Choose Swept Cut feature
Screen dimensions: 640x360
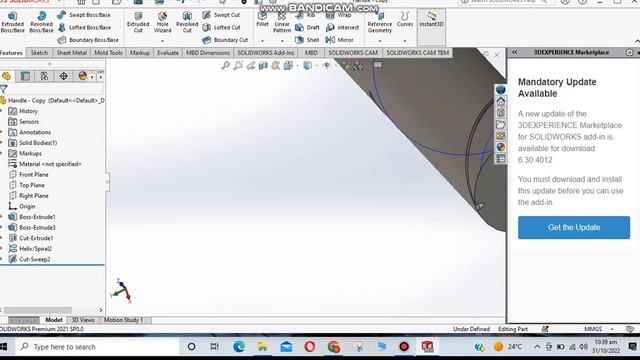221,15
